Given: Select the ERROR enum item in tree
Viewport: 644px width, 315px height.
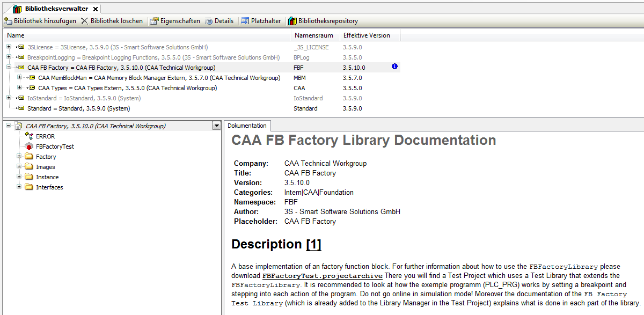Looking at the screenshot, I should (30, 136).
